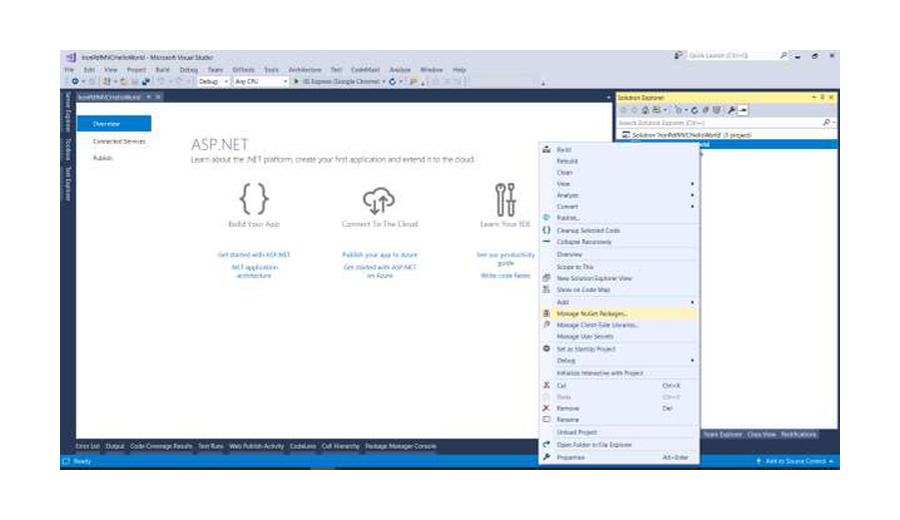Click the red Remove X icon
Image resolution: width=900 pixels, height=520 pixels.
(546, 408)
